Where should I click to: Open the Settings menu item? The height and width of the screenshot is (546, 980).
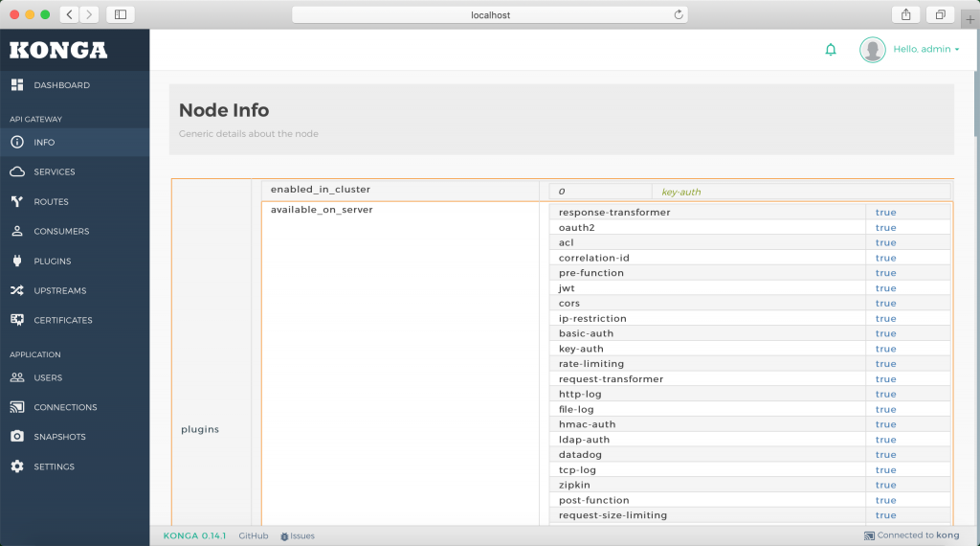click(75, 466)
